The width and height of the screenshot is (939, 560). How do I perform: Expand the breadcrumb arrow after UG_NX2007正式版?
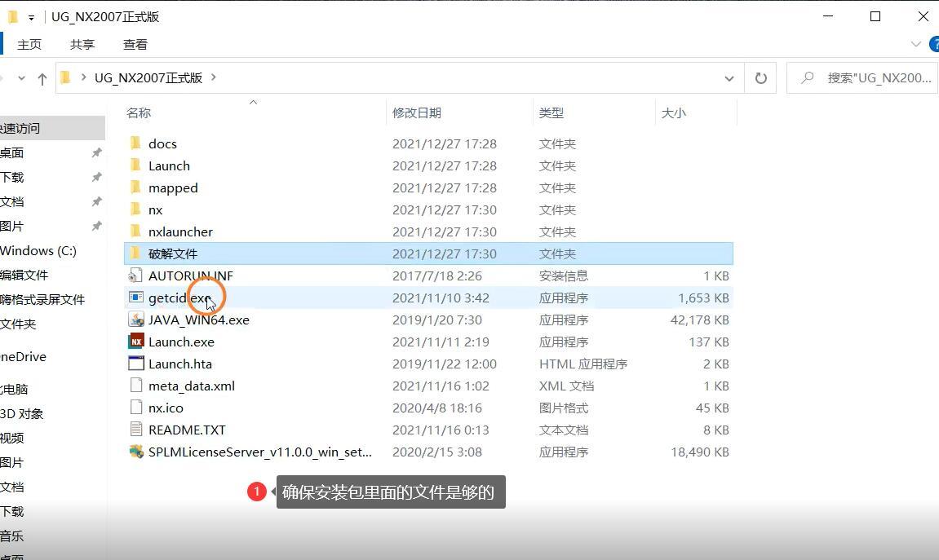pyautogui.click(x=212, y=77)
